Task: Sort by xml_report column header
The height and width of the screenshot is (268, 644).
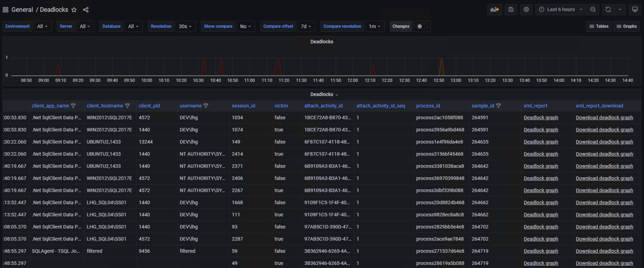Action: (535, 106)
